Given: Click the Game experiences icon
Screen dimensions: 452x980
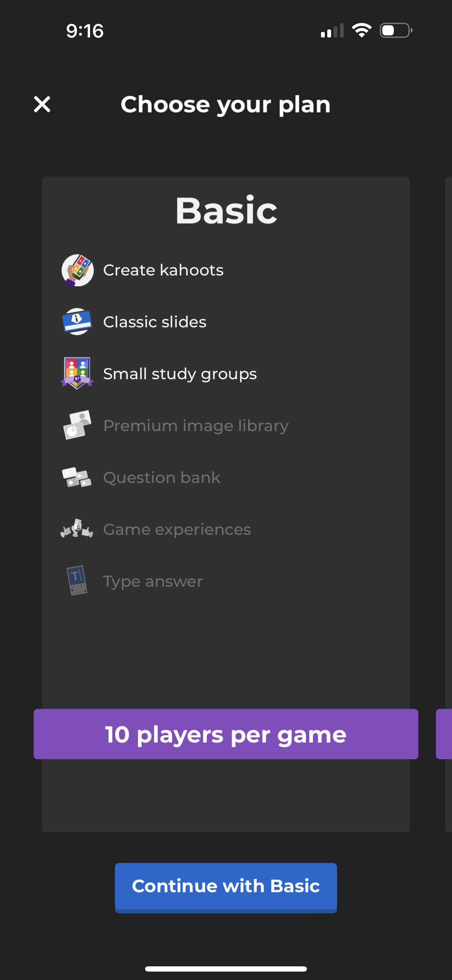Looking at the screenshot, I should [77, 529].
